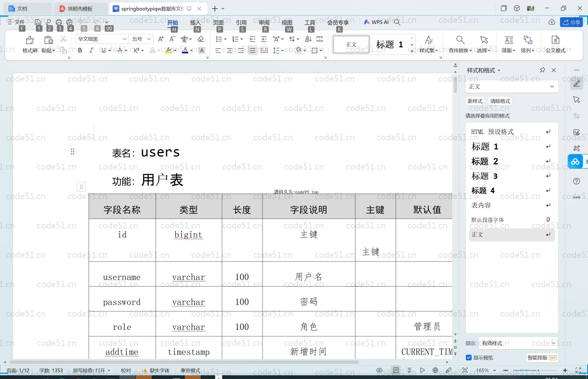The width and height of the screenshot is (588, 379).
Task: Toggle eye protection mode in status bar
Action: point(379,370)
